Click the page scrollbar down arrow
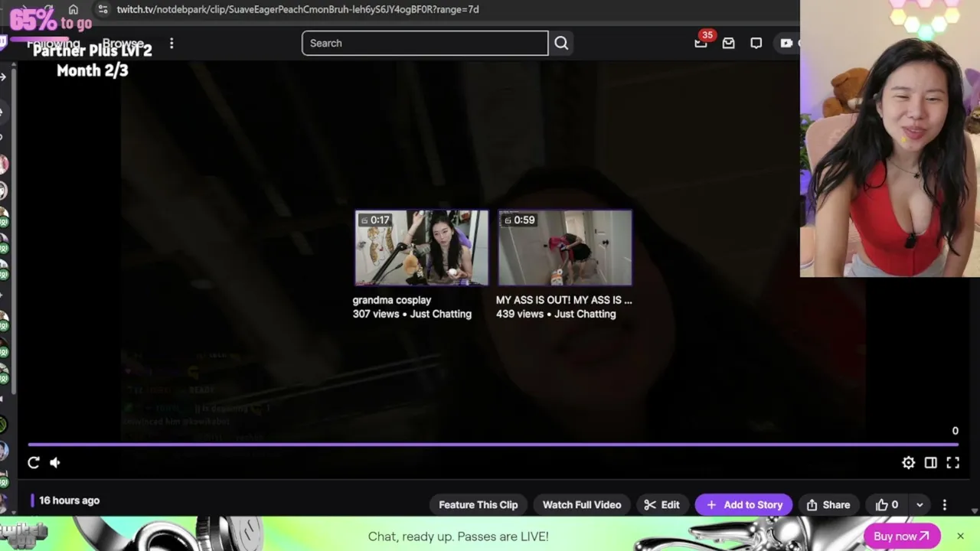Image resolution: width=980 pixels, height=551 pixels. point(975,510)
